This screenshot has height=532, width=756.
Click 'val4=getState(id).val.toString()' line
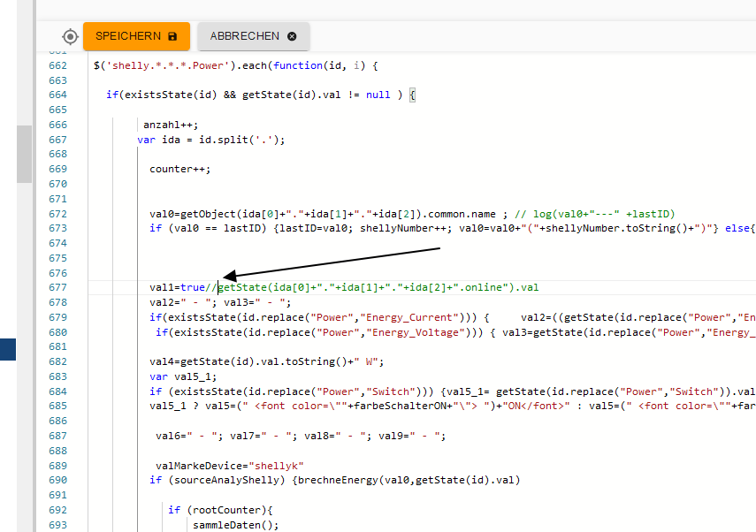pyautogui.click(x=267, y=362)
